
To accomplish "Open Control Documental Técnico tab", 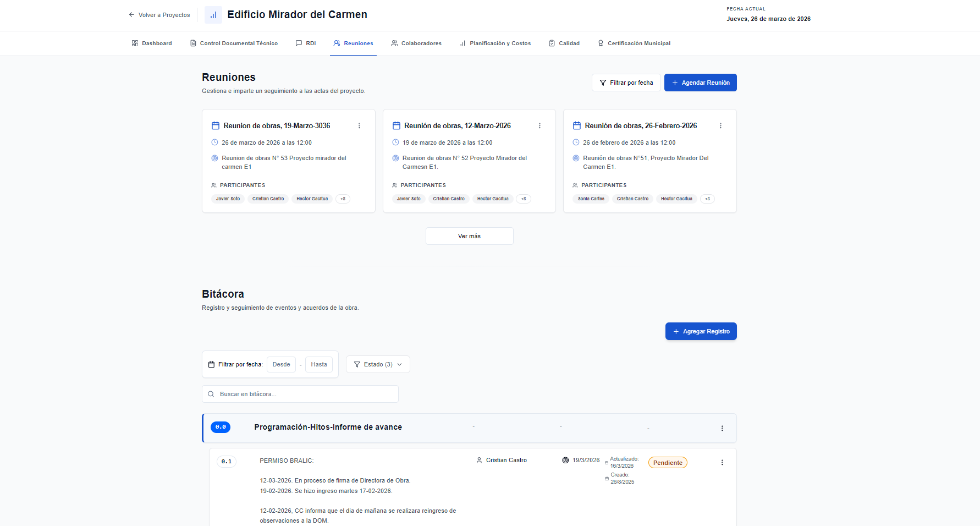I will (x=234, y=43).
